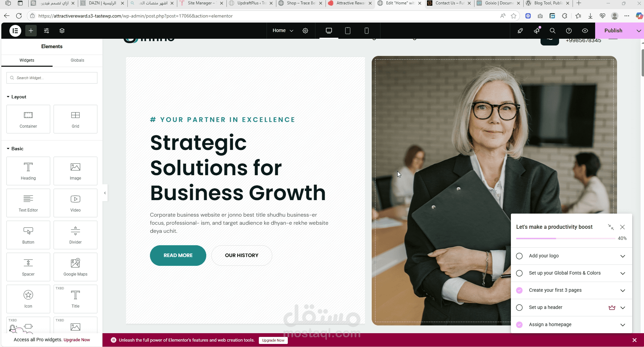644x347 pixels.
Task: Check the Set up a header circle
Action: tap(519, 308)
